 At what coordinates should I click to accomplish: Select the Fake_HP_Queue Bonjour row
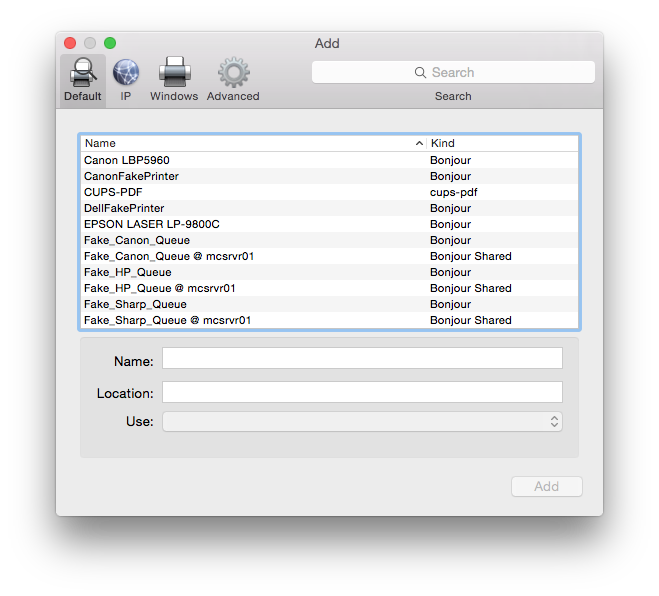(330, 272)
